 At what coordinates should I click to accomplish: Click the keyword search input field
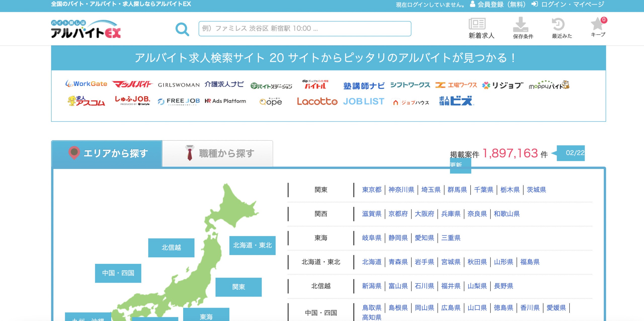(x=305, y=29)
